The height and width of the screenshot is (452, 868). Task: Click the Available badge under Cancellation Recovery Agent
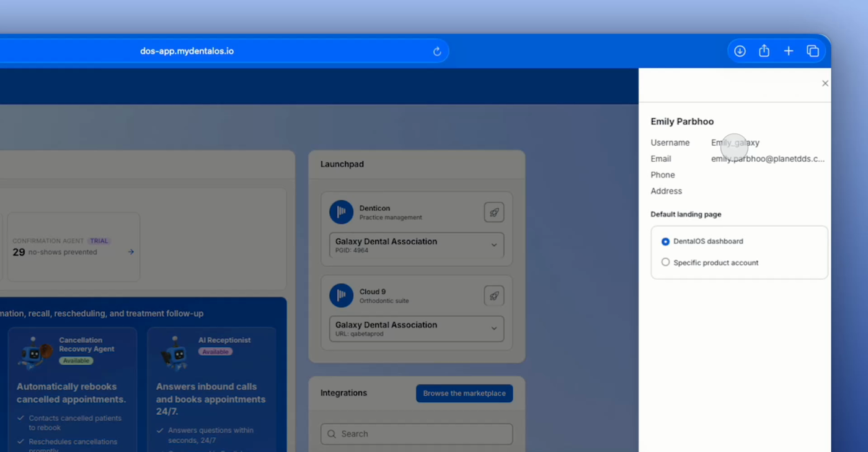76,361
